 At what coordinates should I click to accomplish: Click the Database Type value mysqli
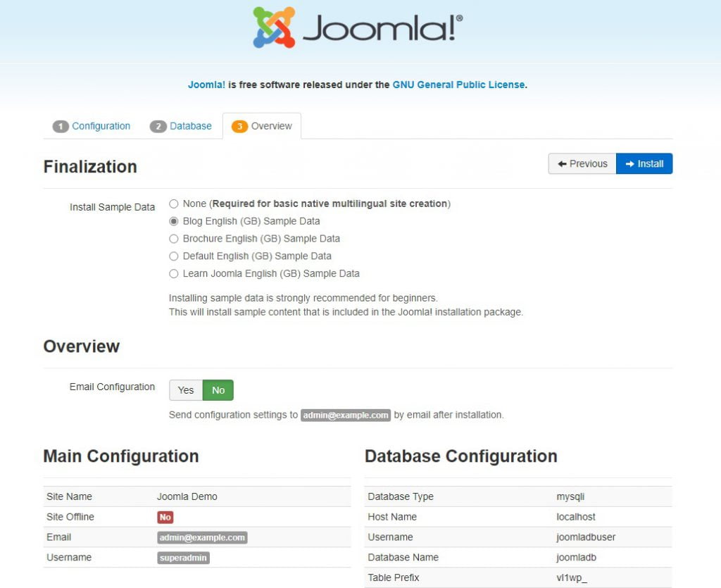point(570,496)
